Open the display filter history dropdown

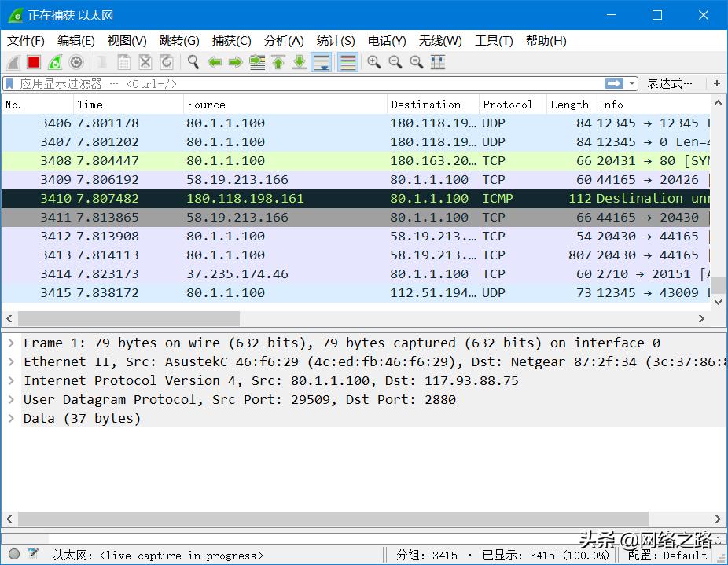point(632,83)
